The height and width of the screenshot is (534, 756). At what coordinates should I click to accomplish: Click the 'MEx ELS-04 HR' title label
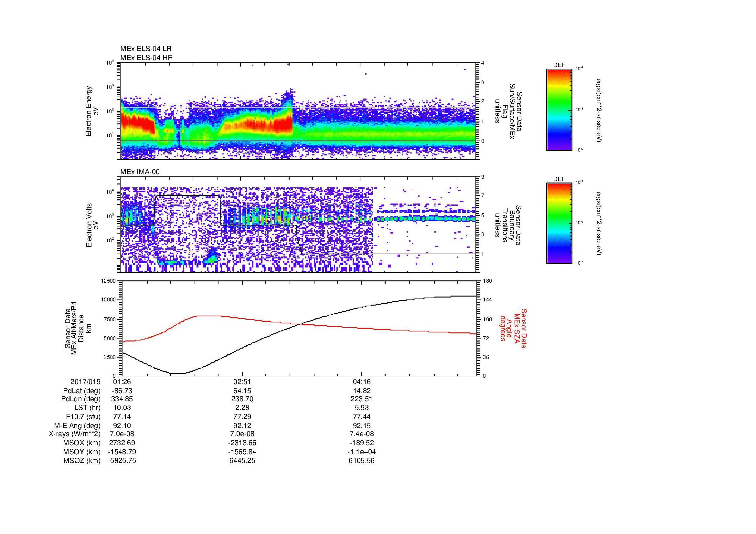coord(146,58)
